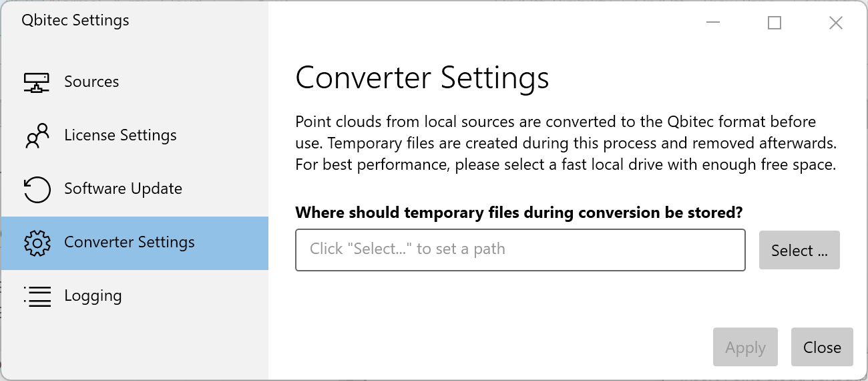
Task: Close the window with the X icon
Action: (x=835, y=23)
